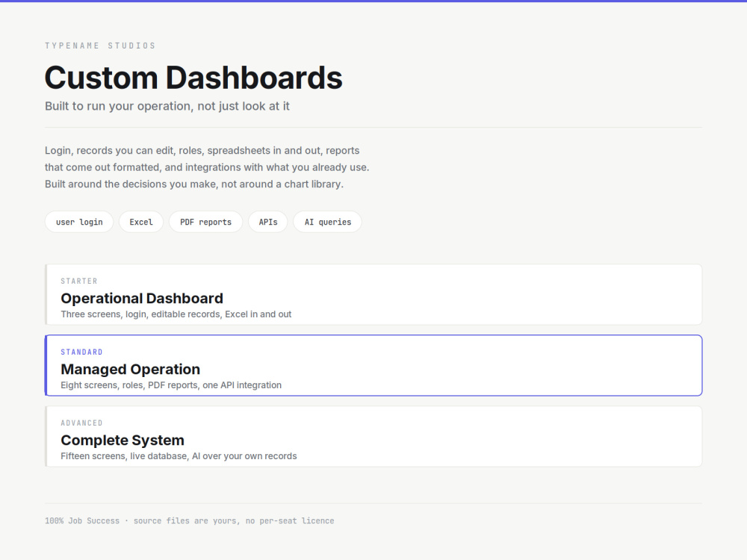The image size is (747, 560).
Task: Click the TYPENAME STUDIOS label
Action: pos(101,46)
